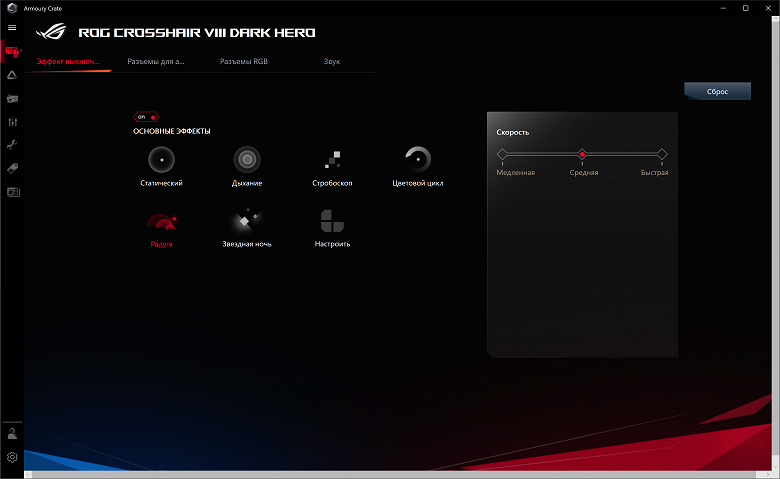Open the Game Library sidebar icon
Viewport: 780px width, 479px height.
pyautogui.click(x=12, y=98)
